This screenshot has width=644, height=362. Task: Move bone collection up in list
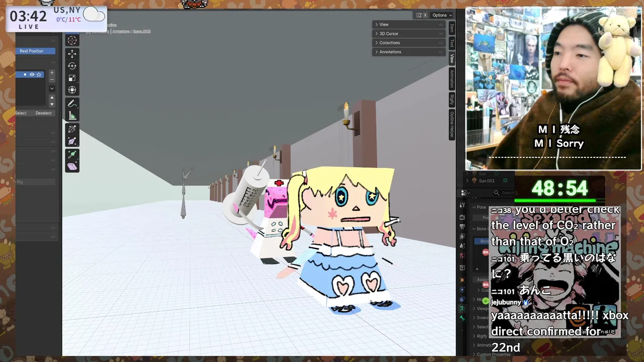point(52,98)
